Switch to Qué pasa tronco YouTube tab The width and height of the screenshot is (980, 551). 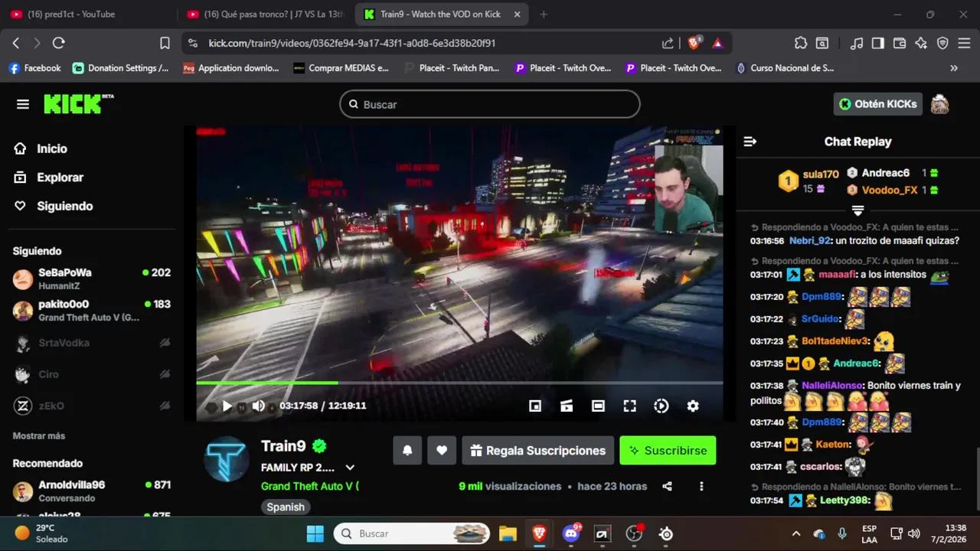point(265,15)
